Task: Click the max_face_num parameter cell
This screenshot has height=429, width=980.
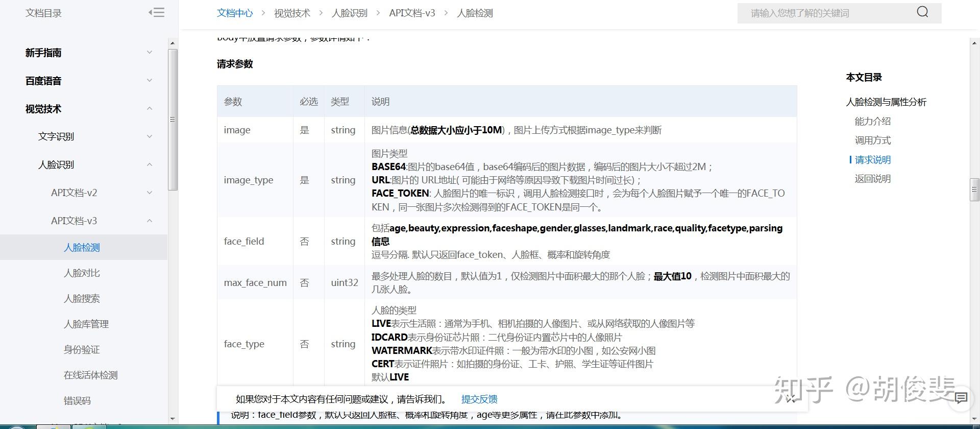Action: (255, 282)
